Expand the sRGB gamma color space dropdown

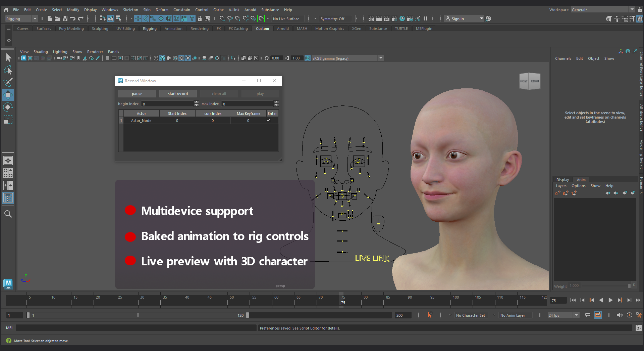click(x=381, y=58)
